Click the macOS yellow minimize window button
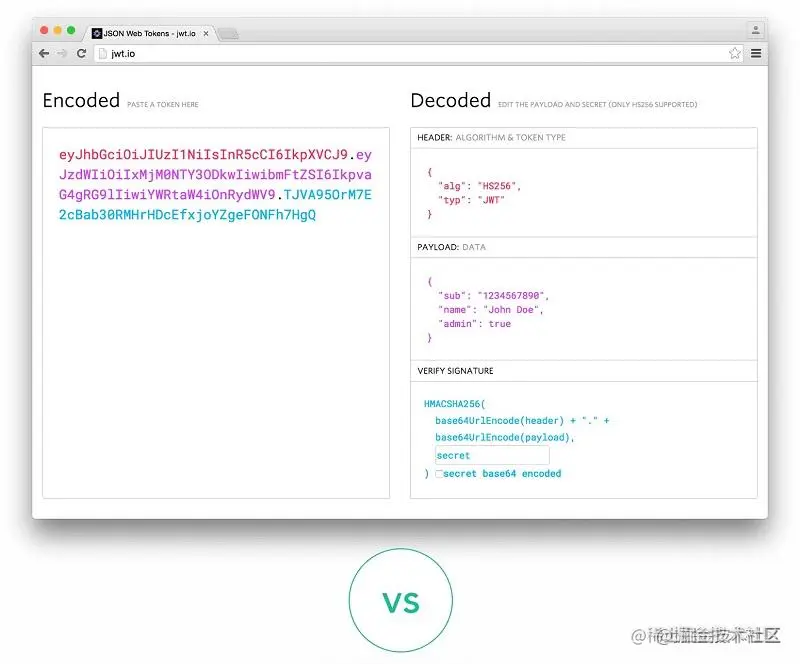The height and width of the screenshot is (664, 800). click(58, 30)
